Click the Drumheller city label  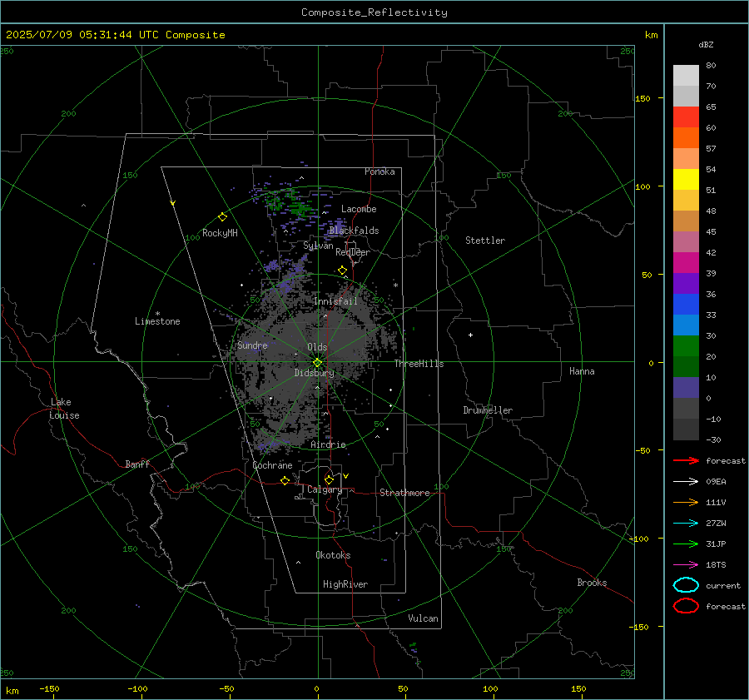click(488, 410)
